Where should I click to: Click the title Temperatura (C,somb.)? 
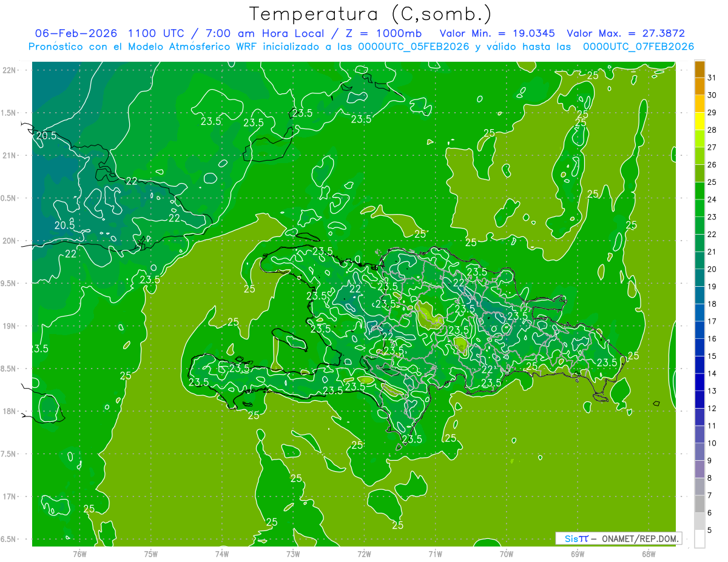371,14
